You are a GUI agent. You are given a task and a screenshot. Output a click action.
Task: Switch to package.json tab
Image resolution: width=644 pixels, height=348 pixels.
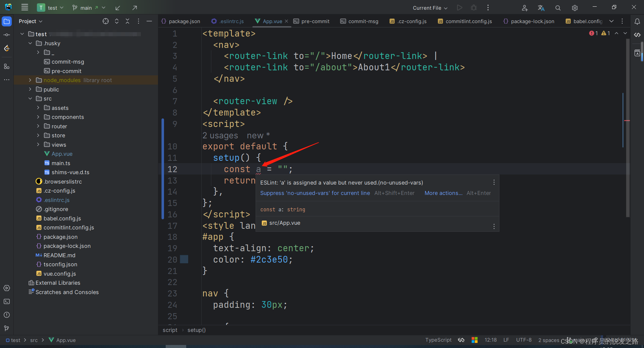pyautogui.click(x=181, y=21)
